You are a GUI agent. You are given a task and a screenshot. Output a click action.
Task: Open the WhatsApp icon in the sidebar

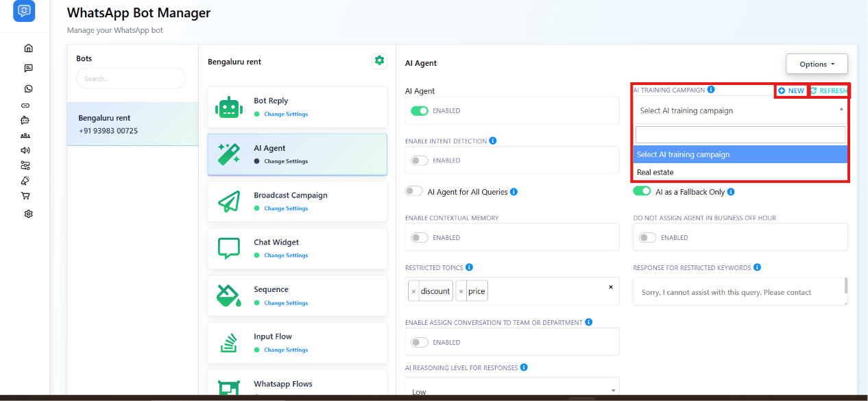click(x=28, y=89)
